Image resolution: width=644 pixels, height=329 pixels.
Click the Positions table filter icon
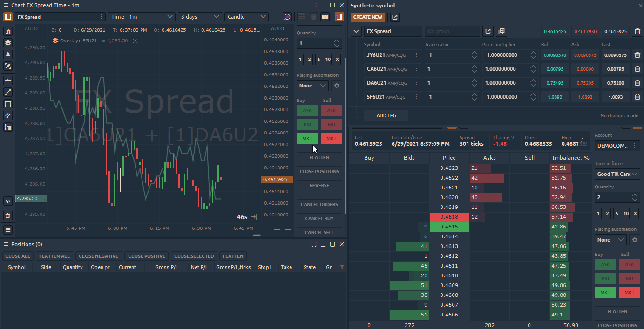coord(342,267)
